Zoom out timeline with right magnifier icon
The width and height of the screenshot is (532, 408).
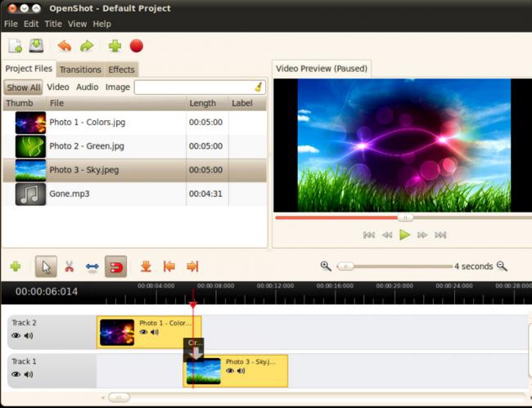click(502, 266)
